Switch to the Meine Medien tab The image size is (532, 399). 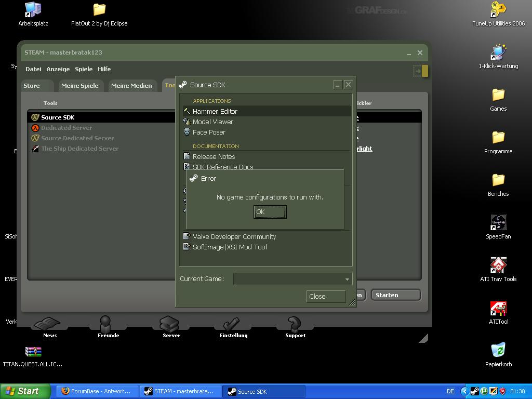click(x=131, y=86)
